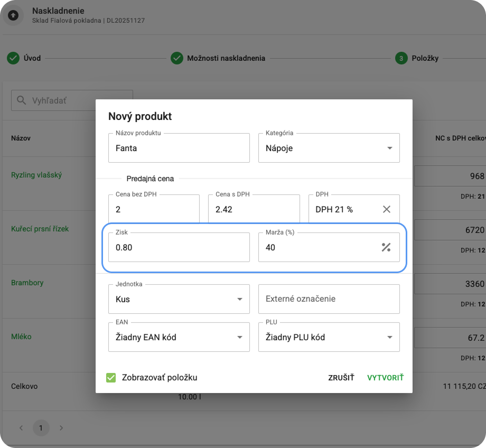Select the Možnosti naskladnenia step label
This screenshot has width=486, height=448.
[x=226, y=58]
